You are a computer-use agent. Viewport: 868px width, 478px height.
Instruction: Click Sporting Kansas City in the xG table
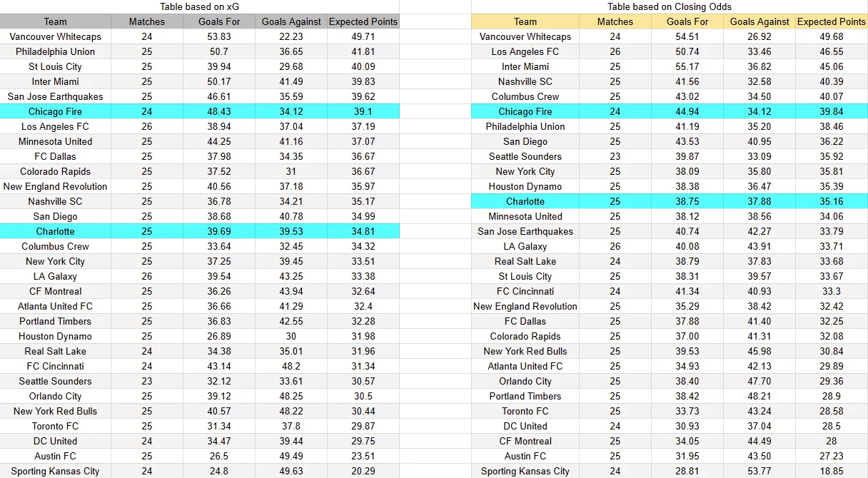(x=55, y=471)
